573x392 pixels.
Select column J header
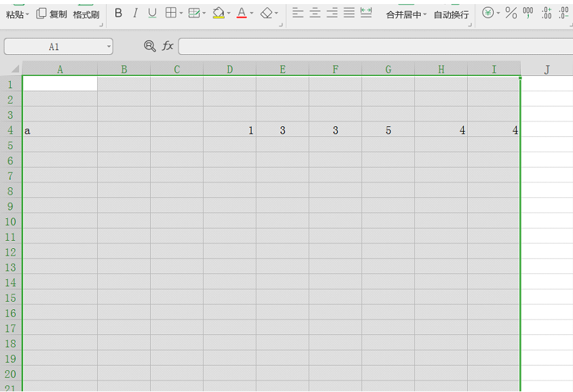[x=547, y=69]
